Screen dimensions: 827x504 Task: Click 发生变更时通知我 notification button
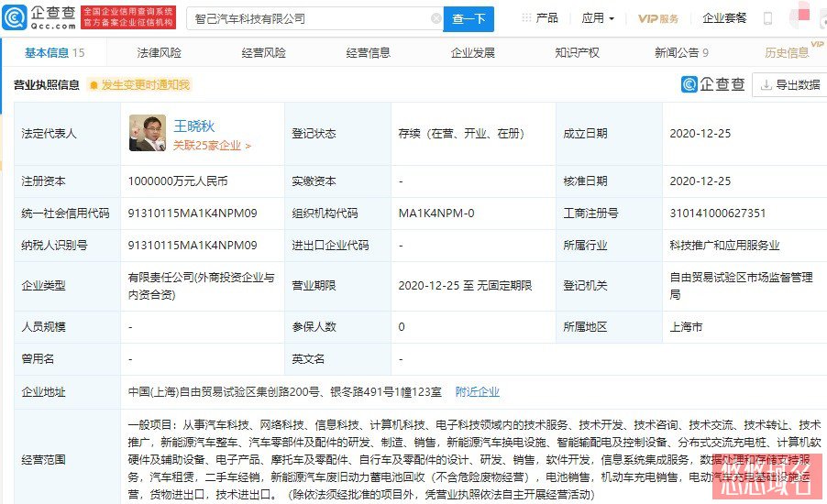(139, 85)
